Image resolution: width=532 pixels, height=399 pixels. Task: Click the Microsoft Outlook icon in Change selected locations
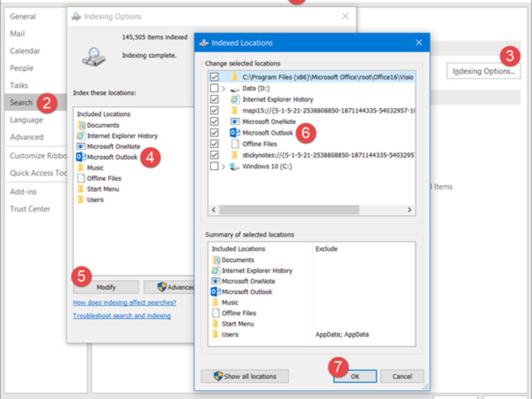tap(235, 133)
